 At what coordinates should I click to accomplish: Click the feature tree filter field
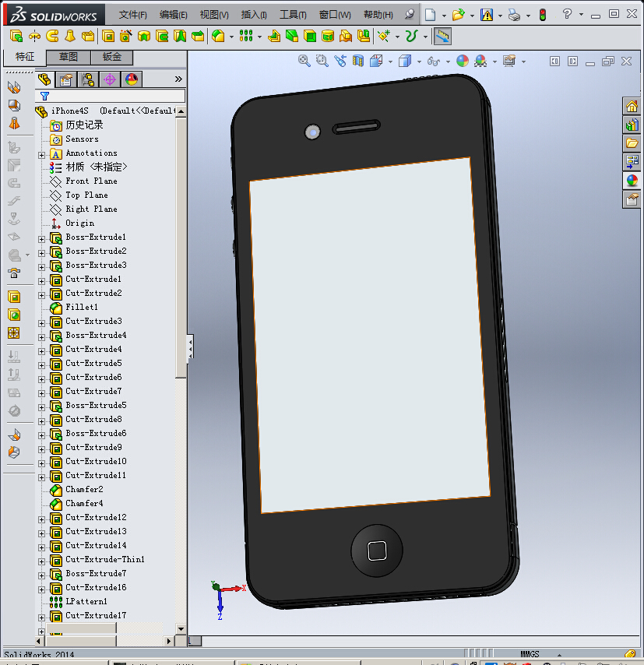pos(111,96)
